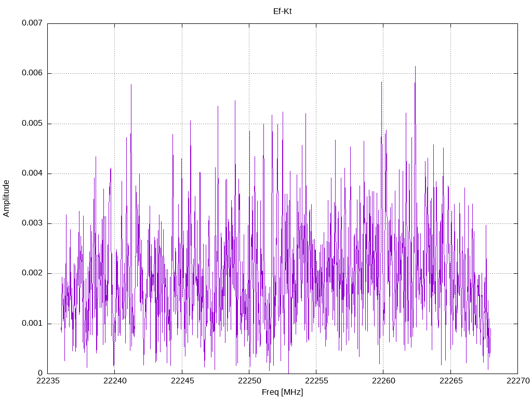Click the 0.007 y-axis tick label
The width and height of the screenshot is (532, 399).
point(32,23)
